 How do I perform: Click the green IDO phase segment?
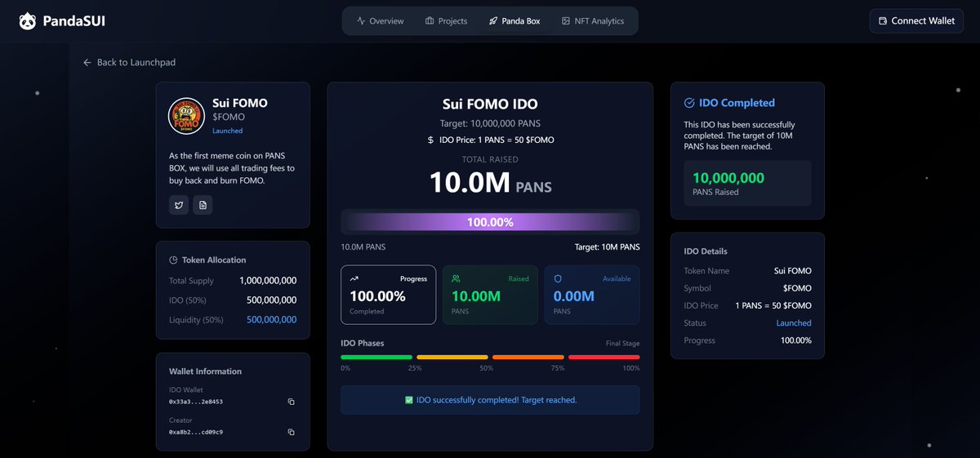(x=376, y=357)
